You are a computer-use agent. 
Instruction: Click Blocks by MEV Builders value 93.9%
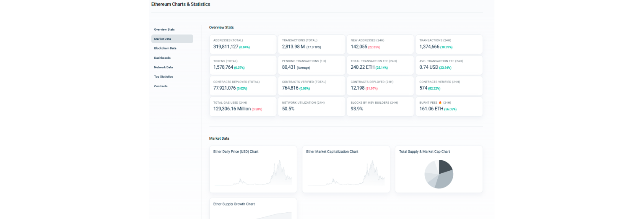[x=357, y=109]
